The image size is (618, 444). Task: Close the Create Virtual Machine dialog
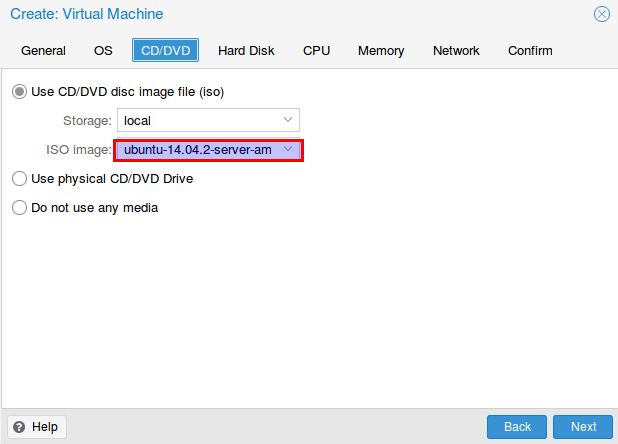601,14
